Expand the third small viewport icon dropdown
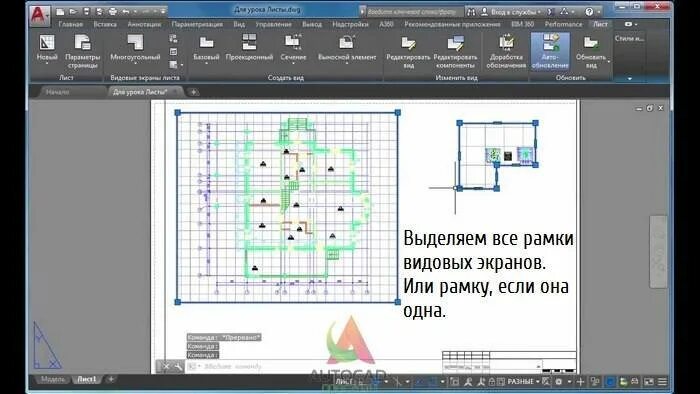The height and width of the screenshot is (394, 700). pyautogui.click(x=182, y=65)
